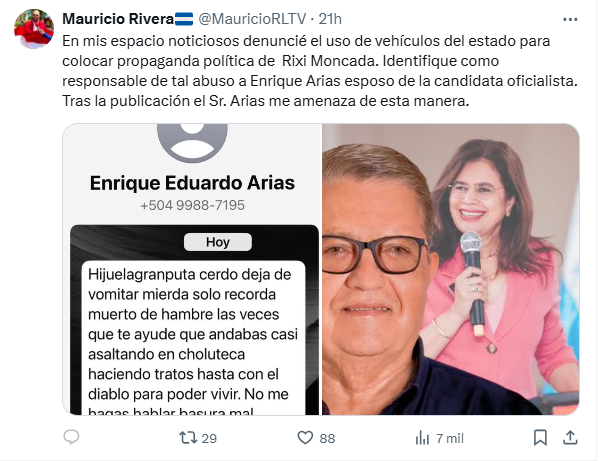This screenshot has width=606, height=461.
Task: Click the Hoy date label in chat
Action: click(x=218, y=242)
